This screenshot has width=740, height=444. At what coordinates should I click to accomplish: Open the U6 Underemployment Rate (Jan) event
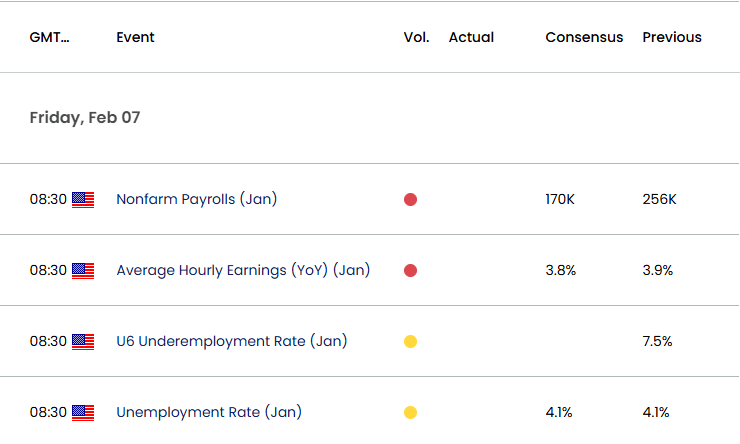(x=232, y=341)
